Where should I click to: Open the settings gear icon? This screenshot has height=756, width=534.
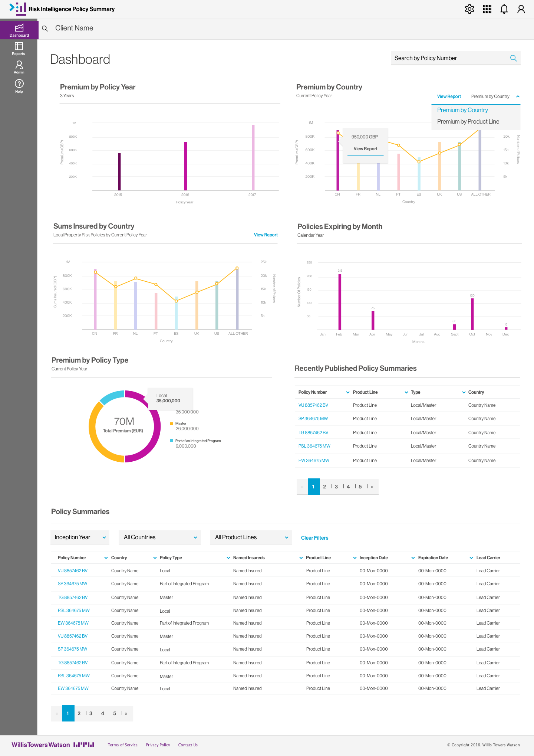[469, 9]
